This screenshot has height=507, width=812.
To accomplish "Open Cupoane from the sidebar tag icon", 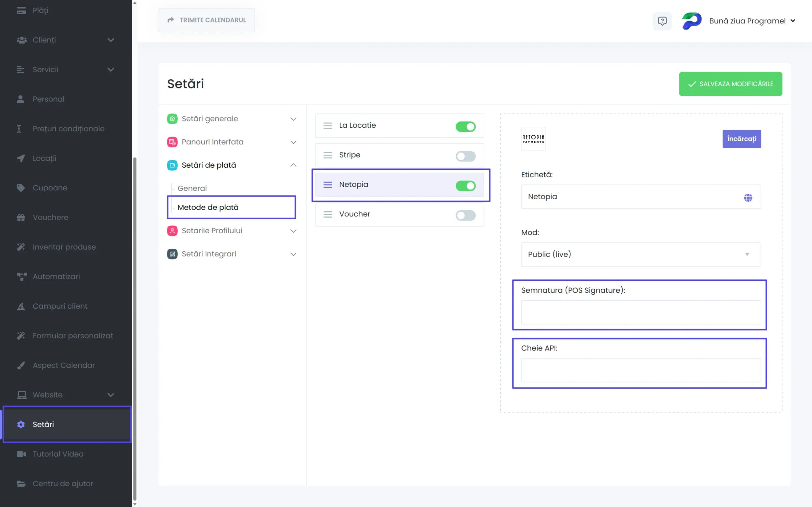I will coord(21,188).
